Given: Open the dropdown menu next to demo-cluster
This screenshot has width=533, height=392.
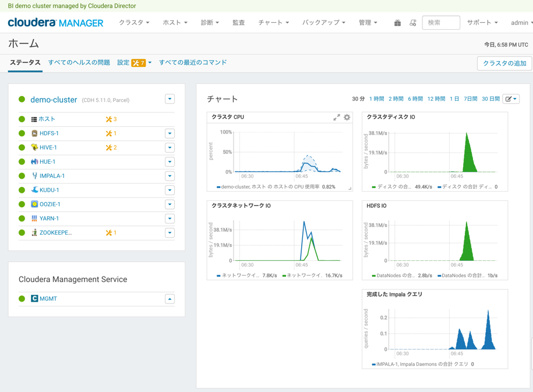Looking at the screenshot, I should tap(170, 99).
